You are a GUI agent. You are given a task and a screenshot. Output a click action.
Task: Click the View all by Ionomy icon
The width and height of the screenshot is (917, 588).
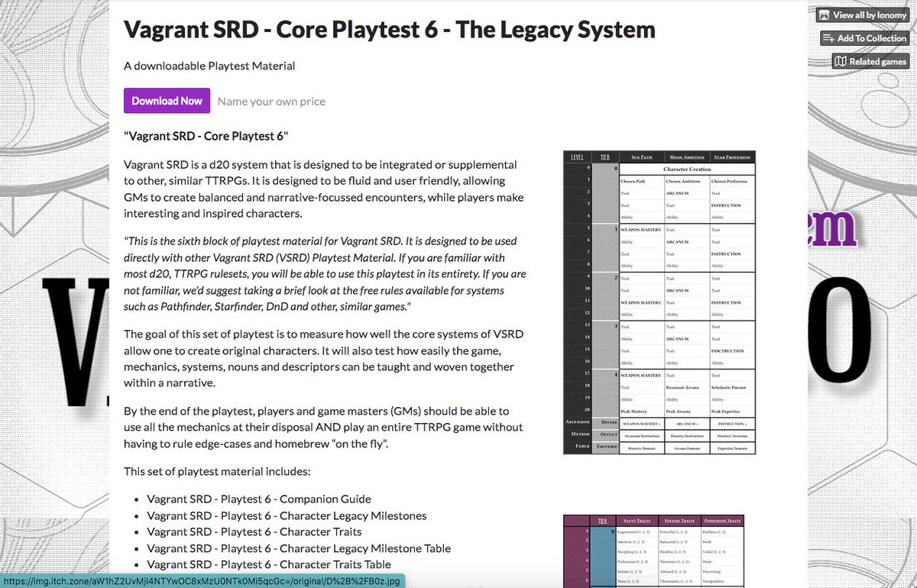pyautogui.click(x=824, y=15)
